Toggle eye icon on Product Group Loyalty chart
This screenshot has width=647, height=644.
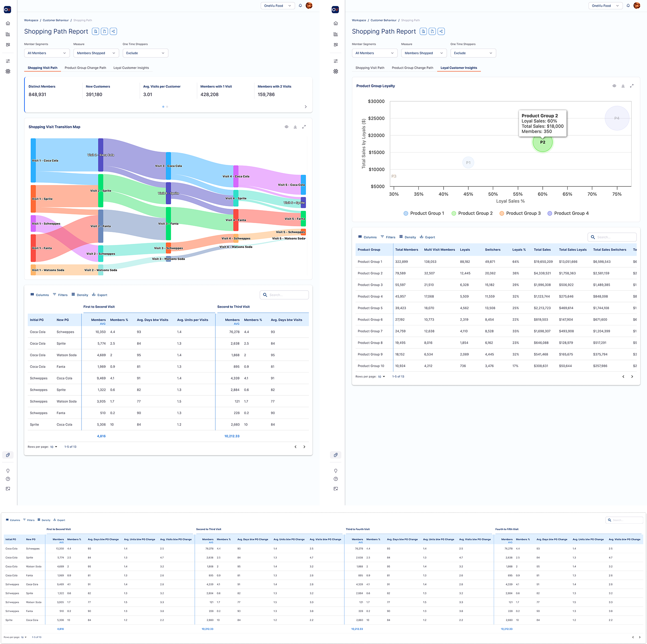coord(614,86)
